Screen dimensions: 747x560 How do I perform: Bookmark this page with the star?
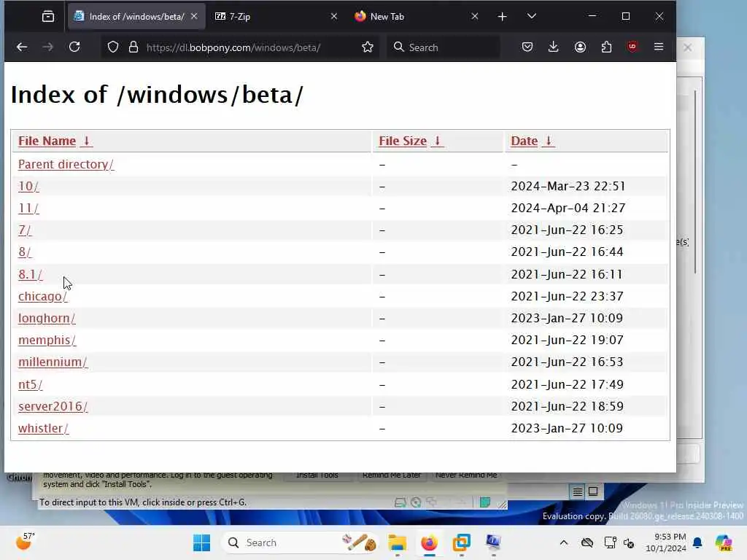pyautogui.click(x=368, y=47)
